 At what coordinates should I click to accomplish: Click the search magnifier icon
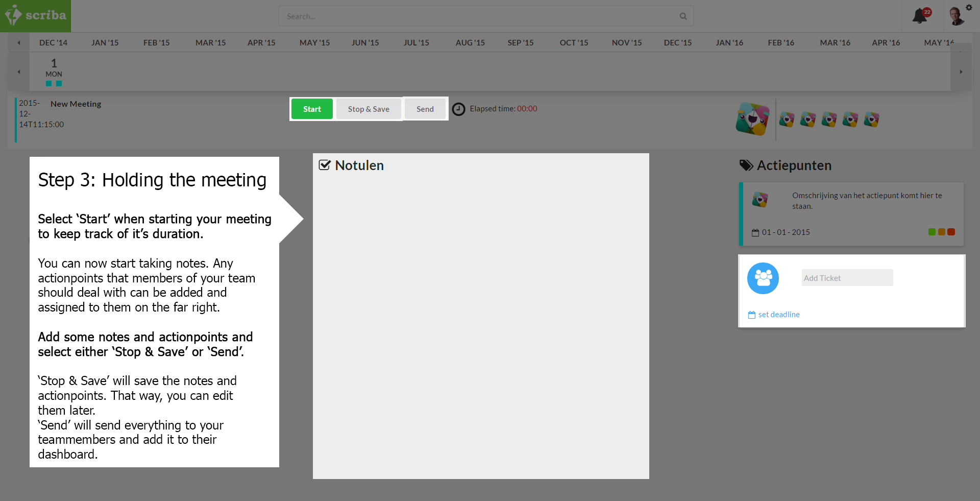point(683,16)
